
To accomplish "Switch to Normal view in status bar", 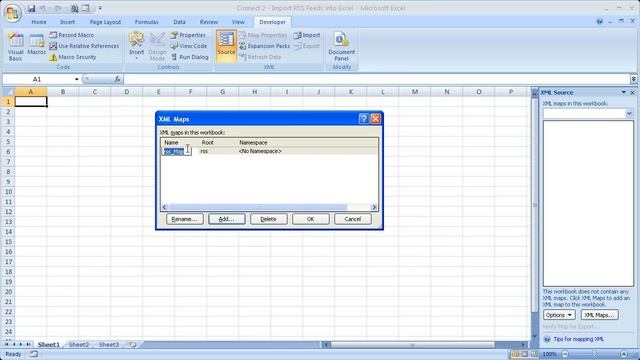I will [516, 354].
